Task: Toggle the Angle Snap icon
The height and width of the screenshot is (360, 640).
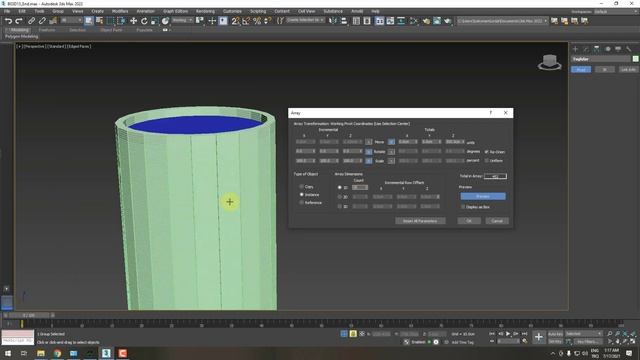Action: point(246,21)
